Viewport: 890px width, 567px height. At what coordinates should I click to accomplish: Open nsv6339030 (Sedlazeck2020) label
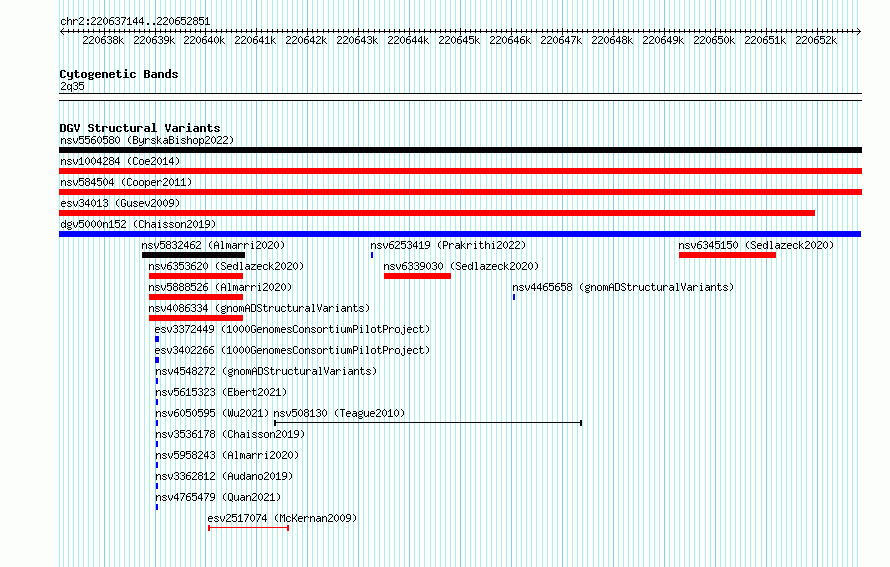click(461, 266)
